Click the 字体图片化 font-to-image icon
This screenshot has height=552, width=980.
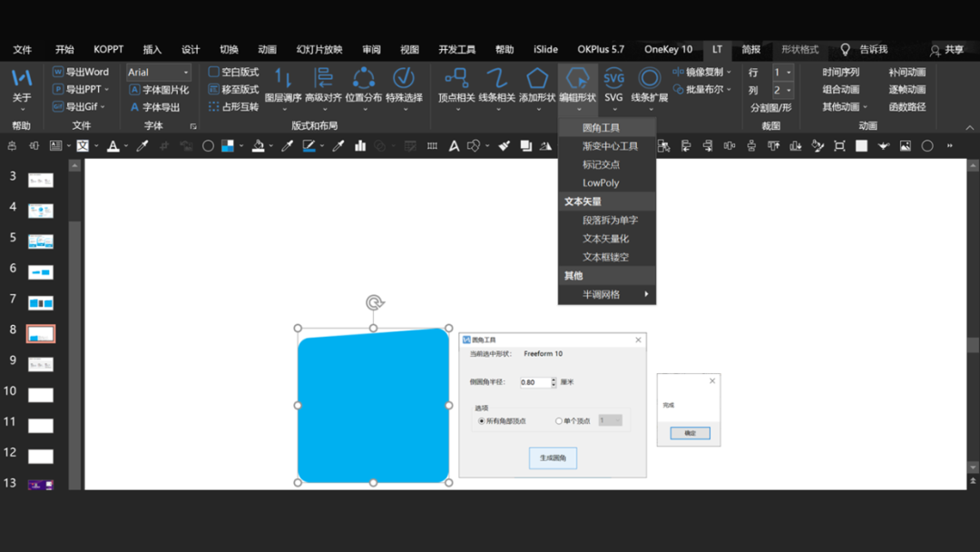[x=134, y=89]
